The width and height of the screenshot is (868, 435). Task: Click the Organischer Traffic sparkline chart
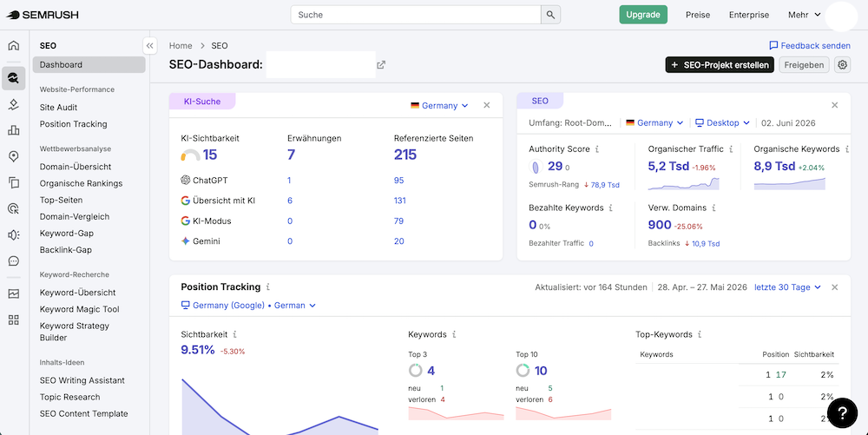683,184
